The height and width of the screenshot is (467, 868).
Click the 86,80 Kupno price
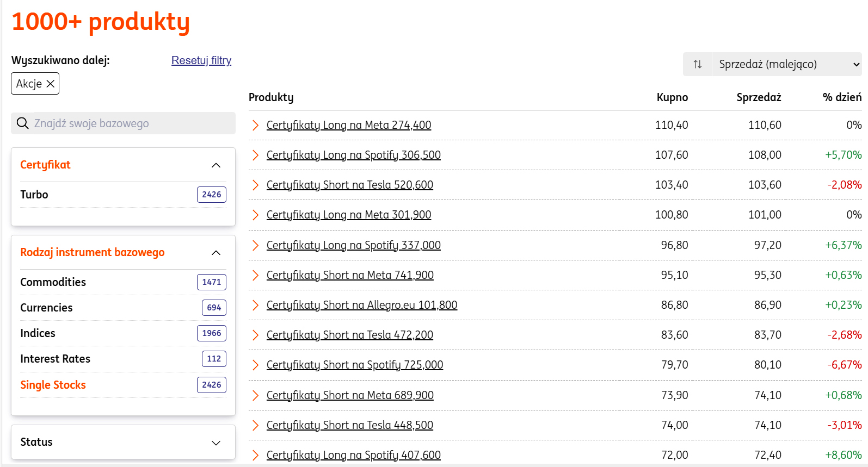pyautogui.click(x=674, y=305)
